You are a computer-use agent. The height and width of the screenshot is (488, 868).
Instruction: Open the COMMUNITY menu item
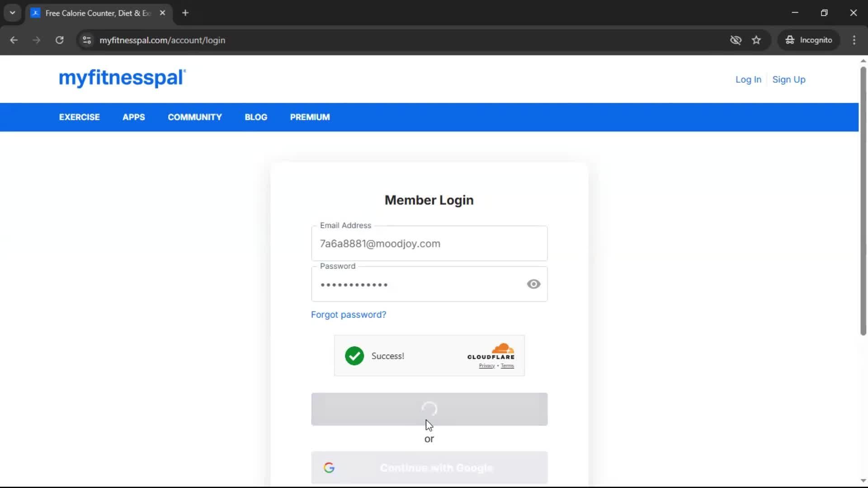(x=195, y=117)
